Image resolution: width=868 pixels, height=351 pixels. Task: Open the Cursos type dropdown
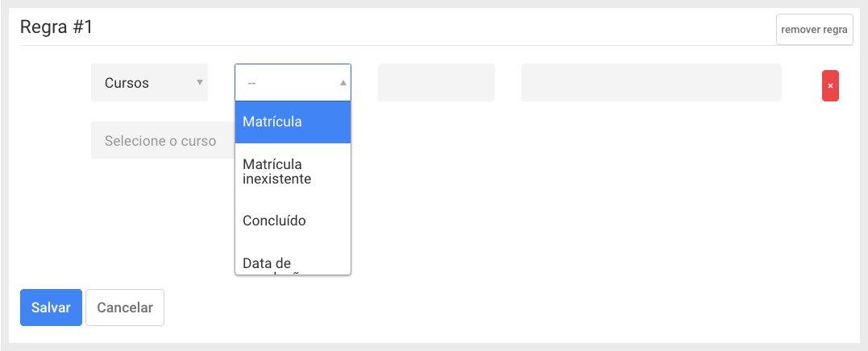[149, 83]
